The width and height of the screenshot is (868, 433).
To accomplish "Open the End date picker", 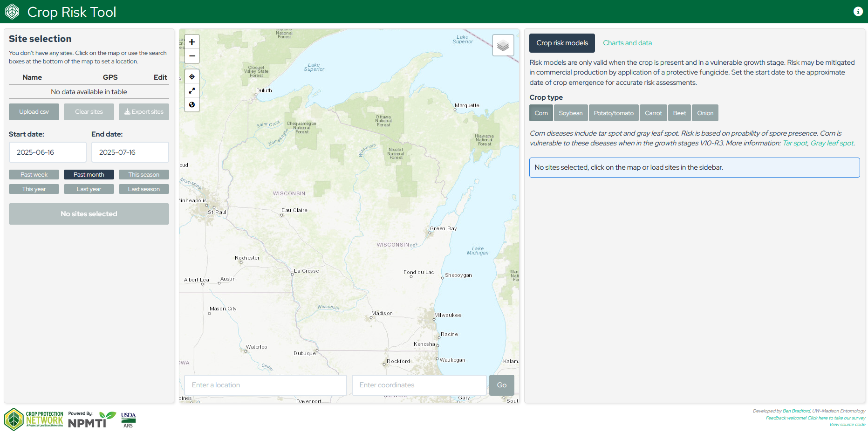I will click(x=130, y=152).
